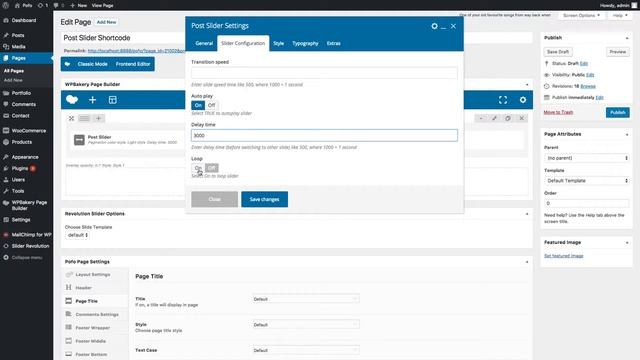Click Add New beside Edit Page

click(x=107, y=22)
